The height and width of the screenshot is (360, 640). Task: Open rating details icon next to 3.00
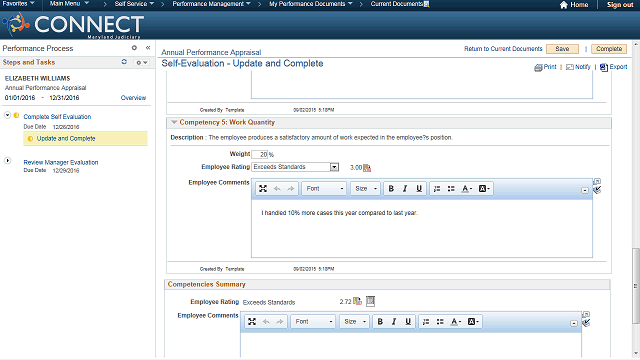367,168
